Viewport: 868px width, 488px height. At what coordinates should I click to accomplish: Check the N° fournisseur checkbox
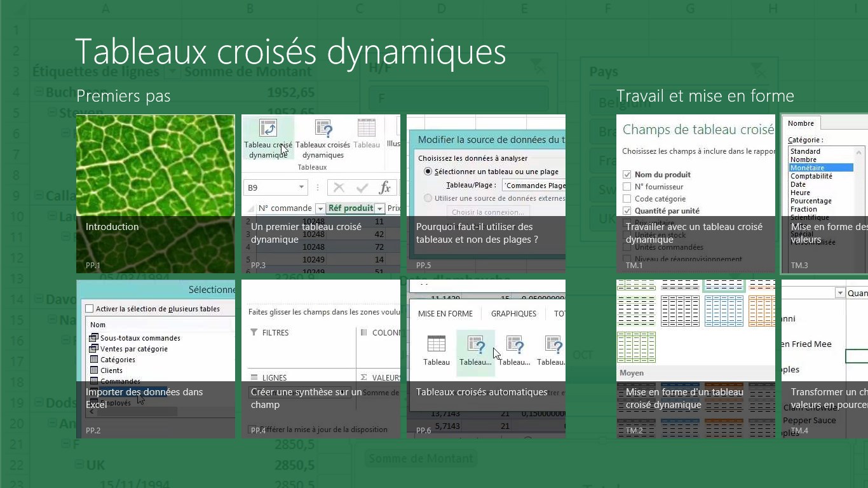pyautogui.click(x=627, y=187)
